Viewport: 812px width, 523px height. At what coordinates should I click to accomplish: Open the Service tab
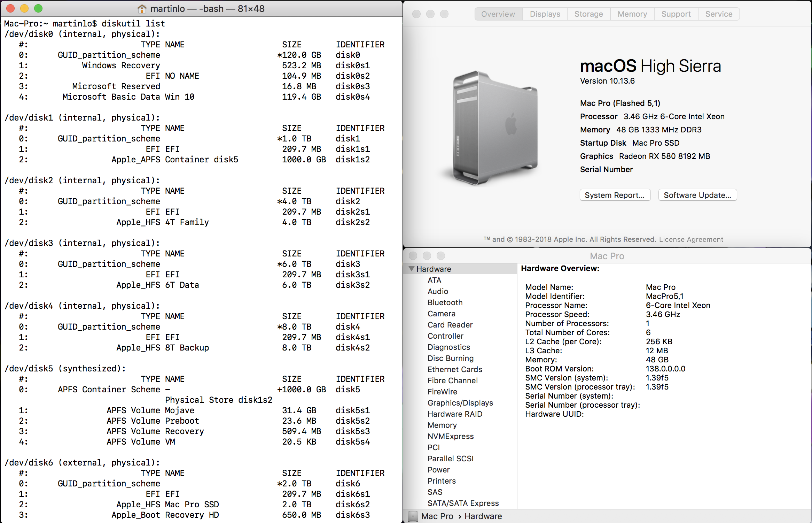coord(719,14)
